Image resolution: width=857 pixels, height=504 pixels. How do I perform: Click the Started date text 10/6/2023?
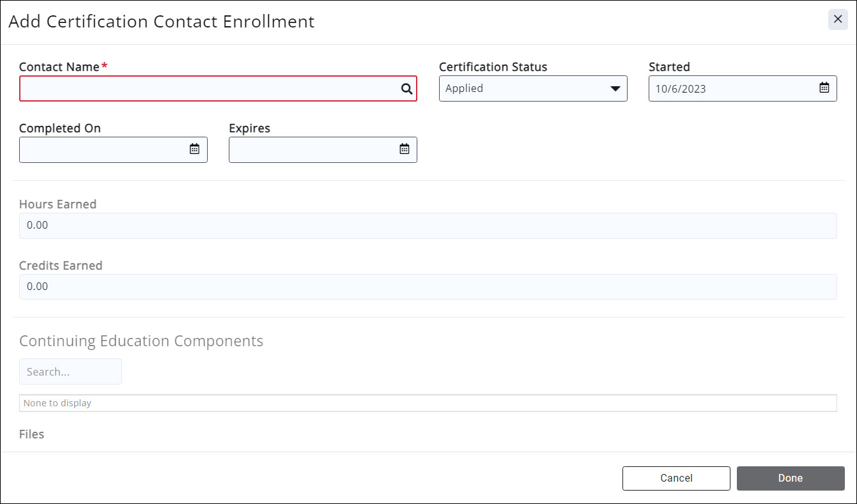pos(681,89)
